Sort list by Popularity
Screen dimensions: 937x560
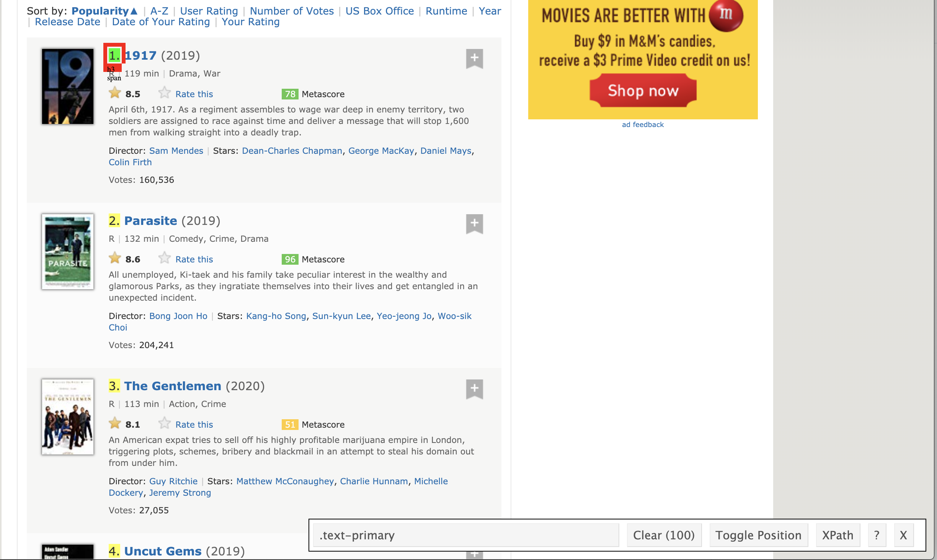[100, 11]
